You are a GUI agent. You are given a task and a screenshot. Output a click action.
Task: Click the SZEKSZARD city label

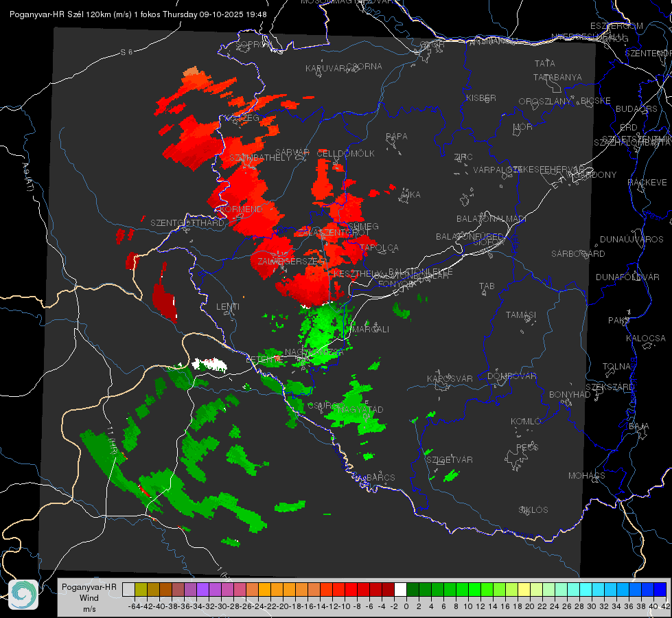point(610,387)
